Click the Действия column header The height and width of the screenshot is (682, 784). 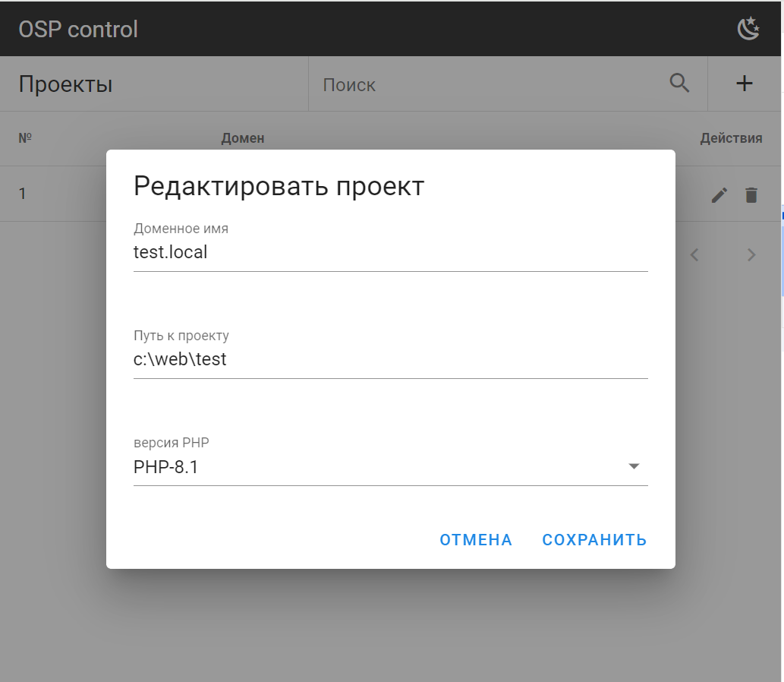click(730, 138)
